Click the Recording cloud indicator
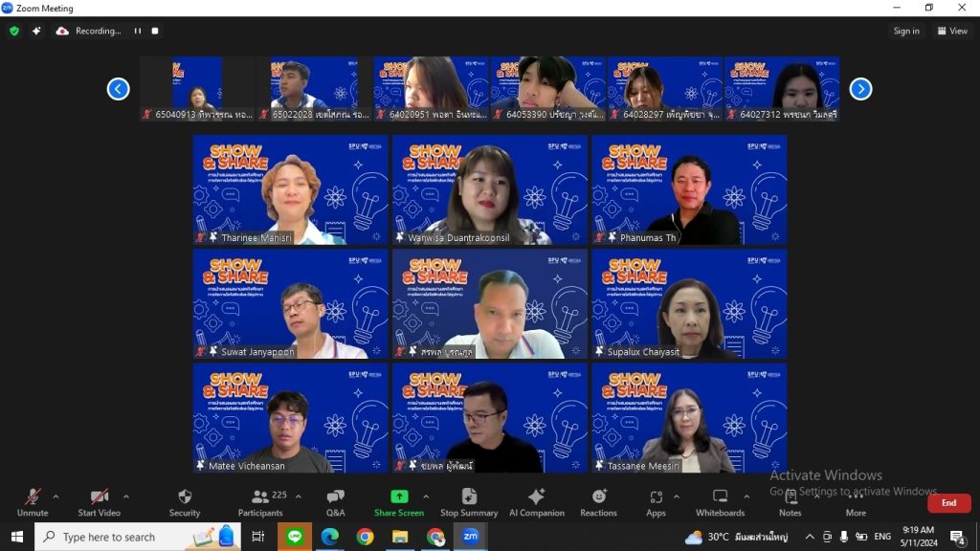 click(88, 31)
